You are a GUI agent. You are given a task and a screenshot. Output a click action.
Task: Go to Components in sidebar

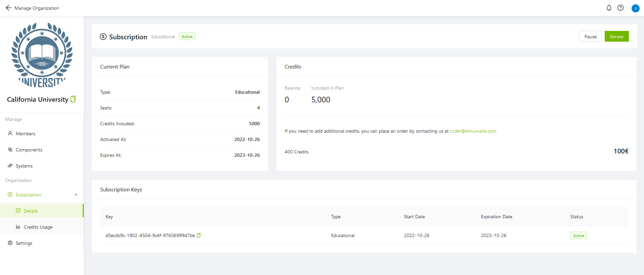pos(29,150)
